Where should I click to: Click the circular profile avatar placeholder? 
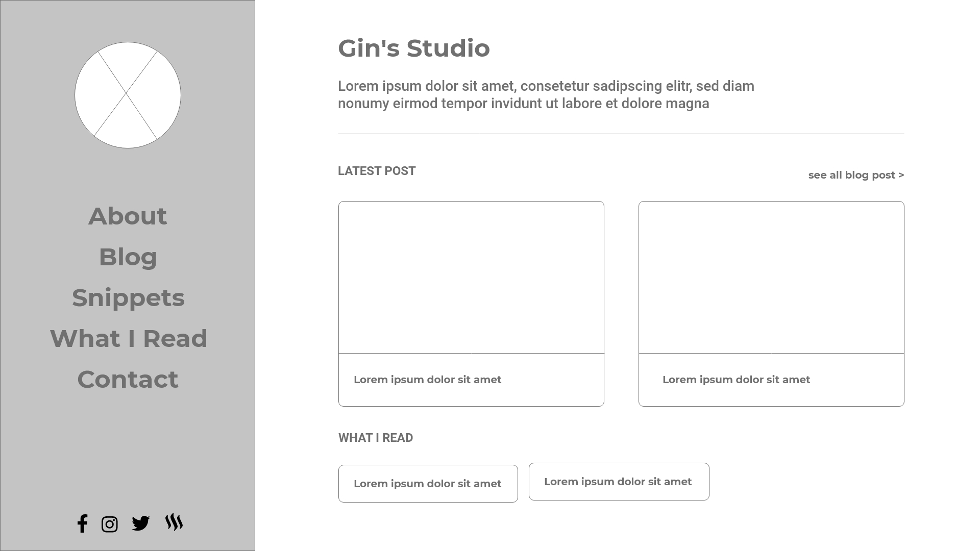[128, 95]
